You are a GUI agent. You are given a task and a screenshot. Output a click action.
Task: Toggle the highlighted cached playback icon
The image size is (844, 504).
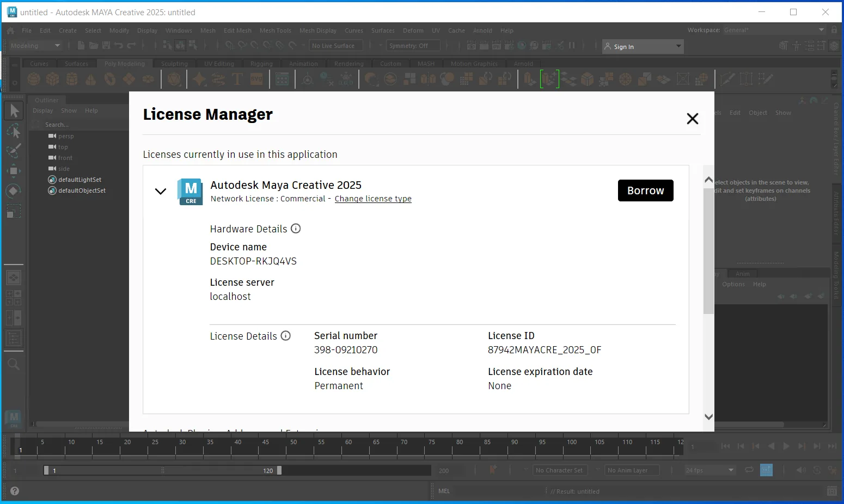click(x=766, y=470)
